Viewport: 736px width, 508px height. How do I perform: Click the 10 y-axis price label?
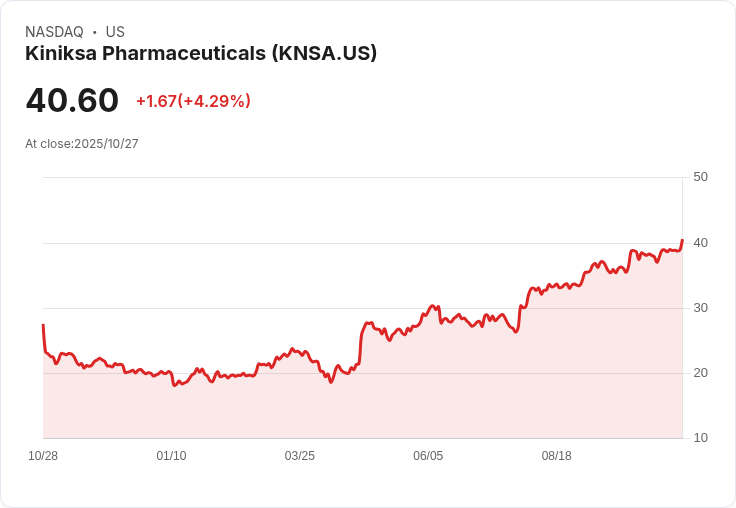700,438
